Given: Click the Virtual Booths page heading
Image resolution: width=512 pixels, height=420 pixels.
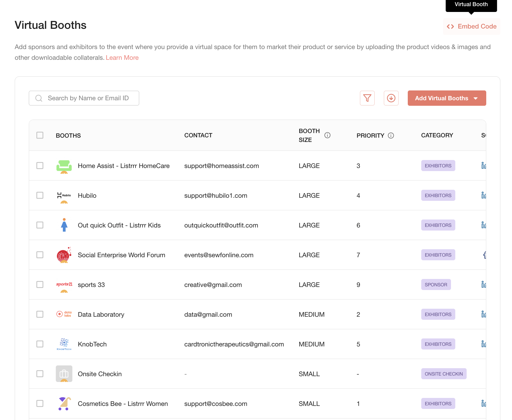Looking at the screenshot, I should click(51, 25).
